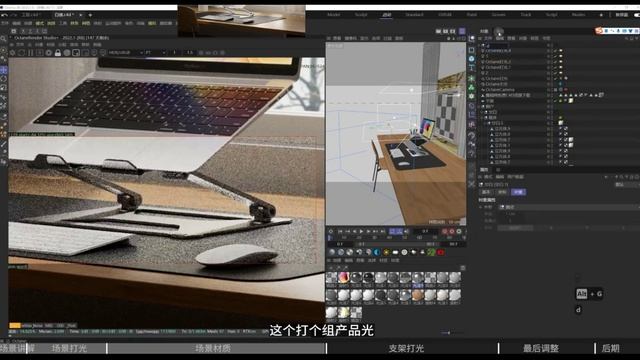Toggle the lock resolution padlock icon

(58, 53)
